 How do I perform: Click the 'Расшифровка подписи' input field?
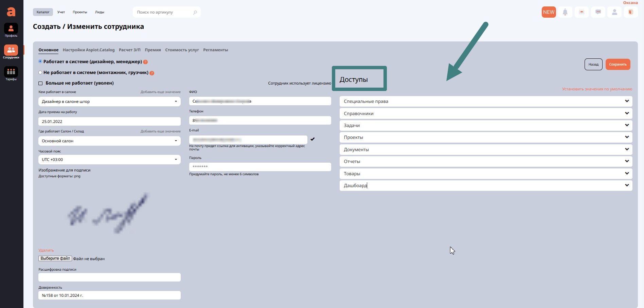coord(109,277)
